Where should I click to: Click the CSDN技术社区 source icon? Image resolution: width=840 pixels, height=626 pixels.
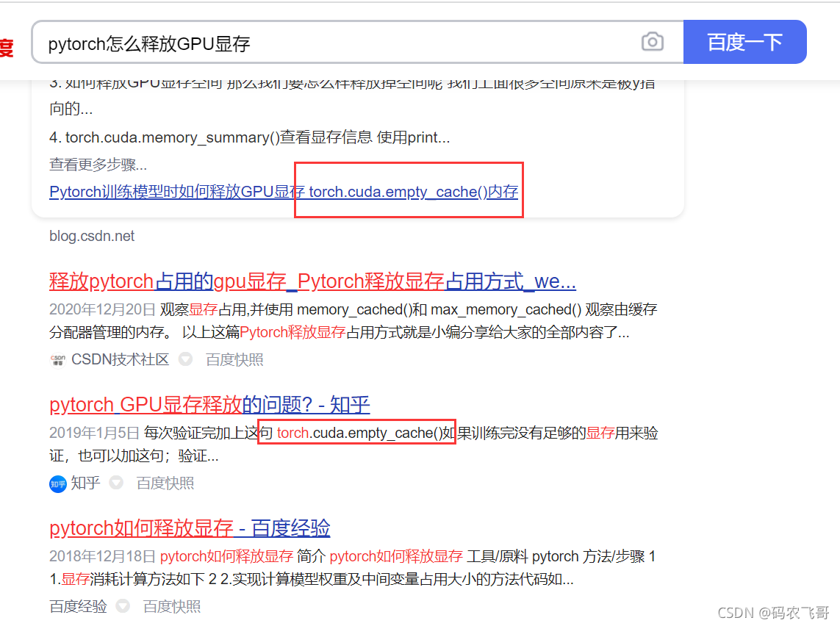57,360
